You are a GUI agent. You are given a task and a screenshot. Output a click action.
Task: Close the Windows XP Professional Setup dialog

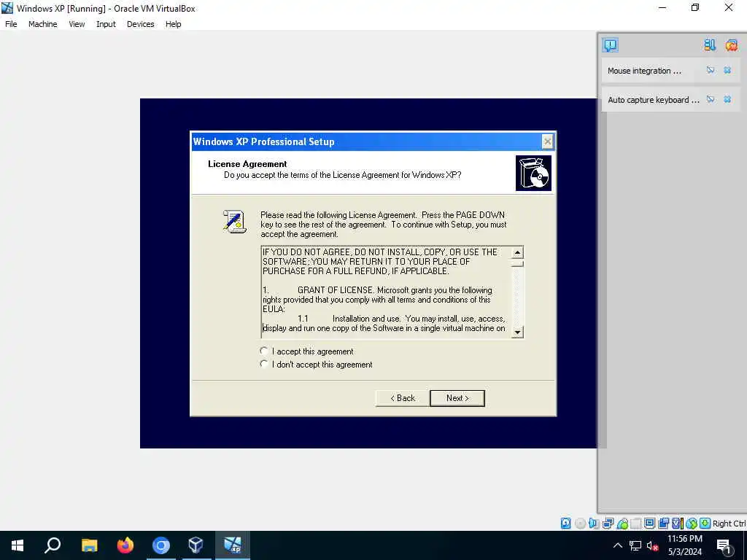(547, 141)
